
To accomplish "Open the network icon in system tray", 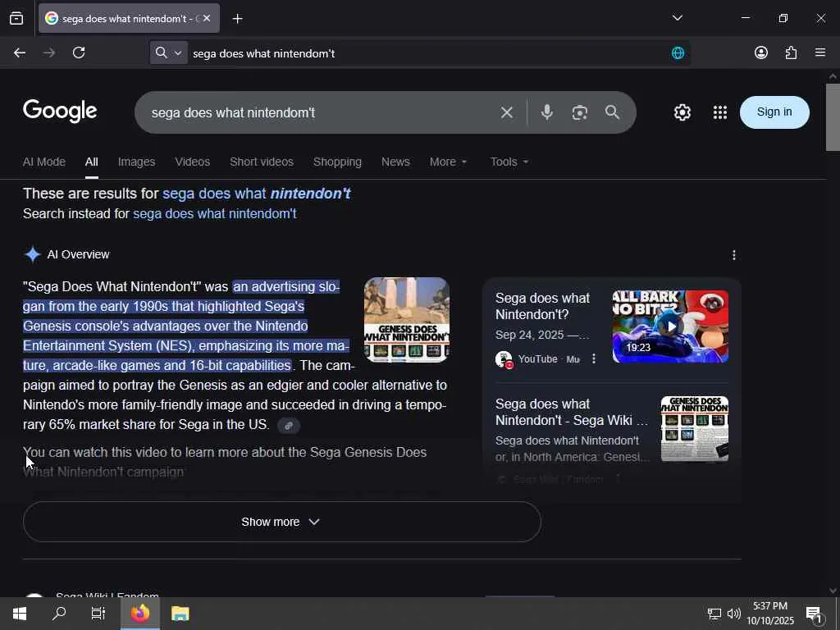I will click(714, 614).
